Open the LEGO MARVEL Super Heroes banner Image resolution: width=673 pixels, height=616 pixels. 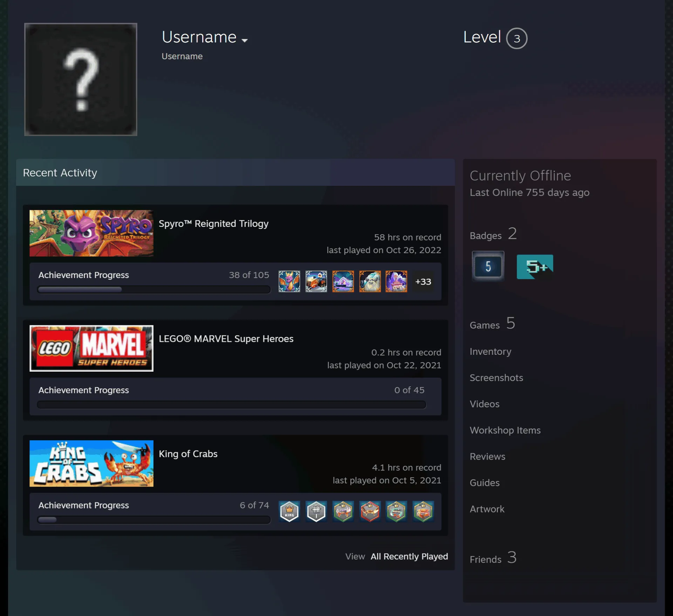coord(91,348)
